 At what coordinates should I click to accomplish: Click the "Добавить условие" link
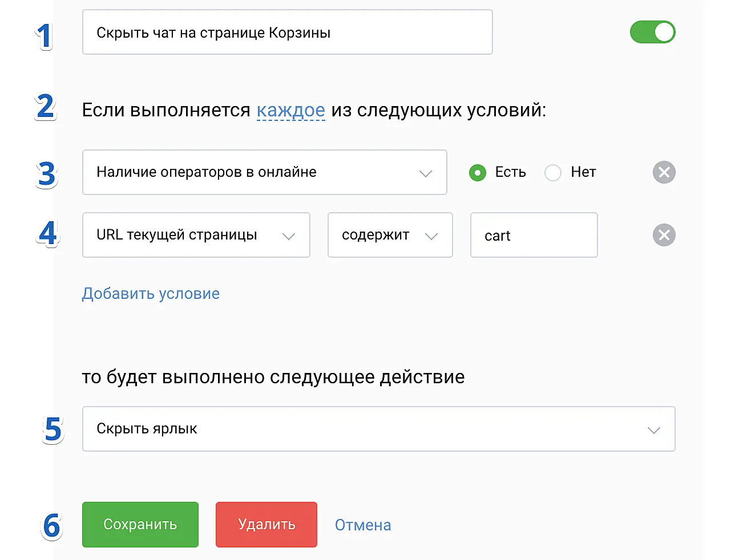click(151, 294)
